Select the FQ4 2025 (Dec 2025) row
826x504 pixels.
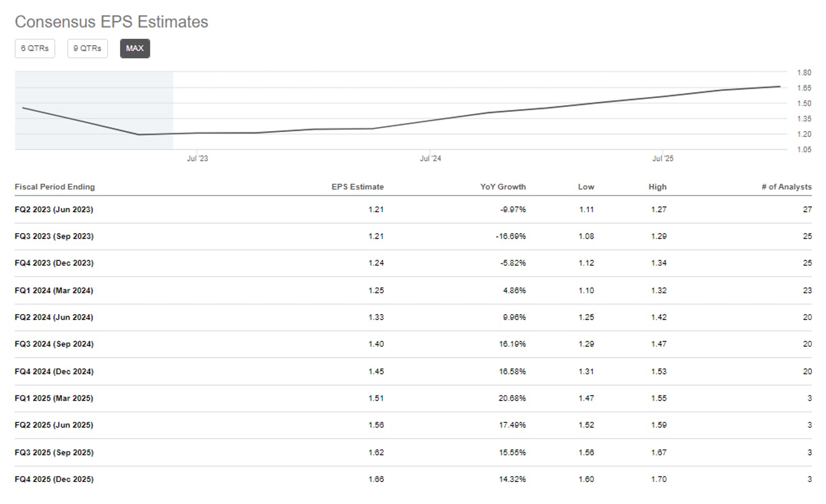(413, 480)
